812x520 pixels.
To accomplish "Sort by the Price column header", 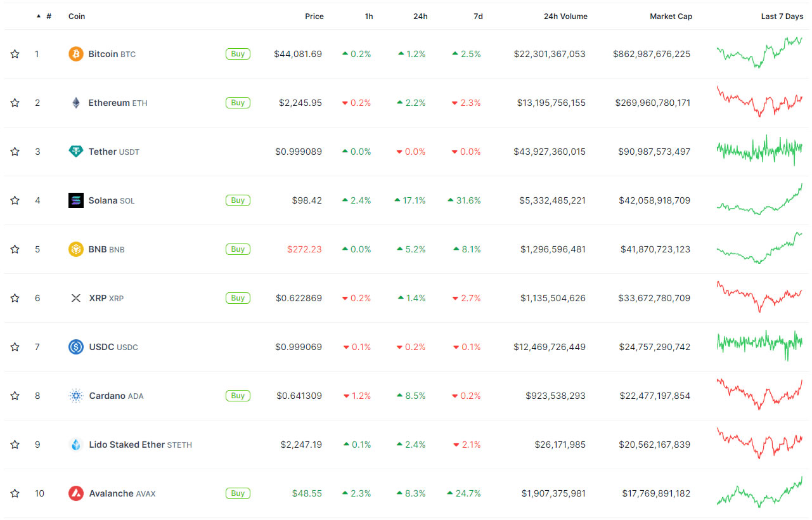I will click(x=314, y=16).
